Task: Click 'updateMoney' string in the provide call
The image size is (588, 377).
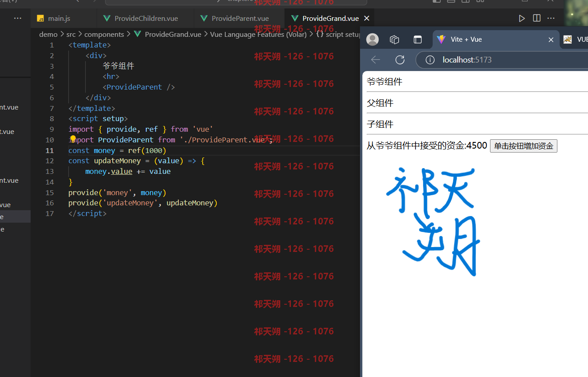Action: [130, 203]
